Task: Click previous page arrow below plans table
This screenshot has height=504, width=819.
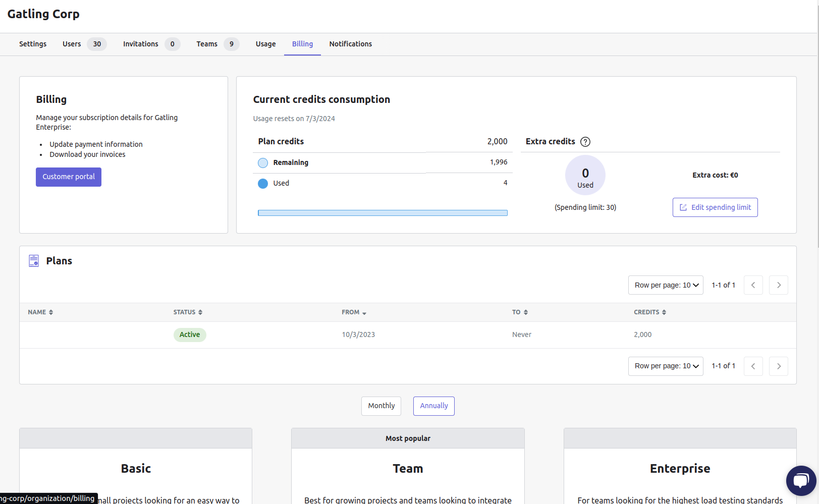Action: [x=753, y=366]
